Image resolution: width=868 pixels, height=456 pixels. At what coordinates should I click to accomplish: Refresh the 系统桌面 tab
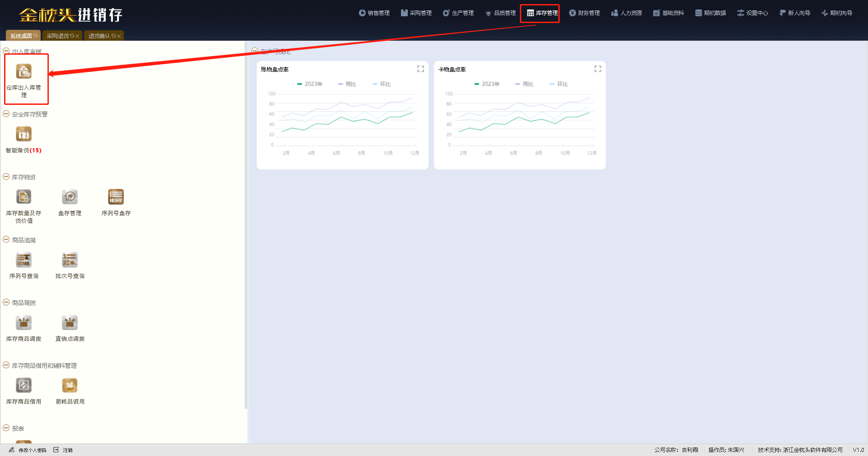(36, 36)
